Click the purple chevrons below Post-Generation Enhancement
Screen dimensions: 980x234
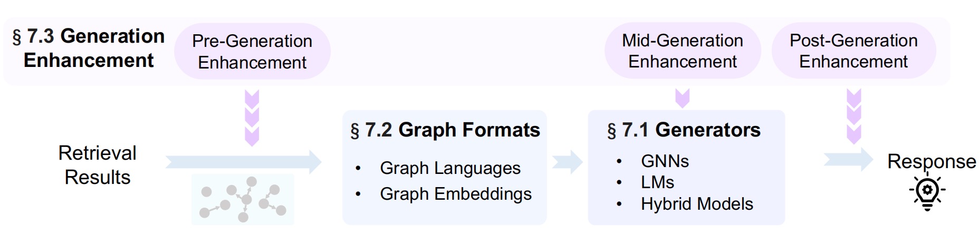[x=853, y=116]
